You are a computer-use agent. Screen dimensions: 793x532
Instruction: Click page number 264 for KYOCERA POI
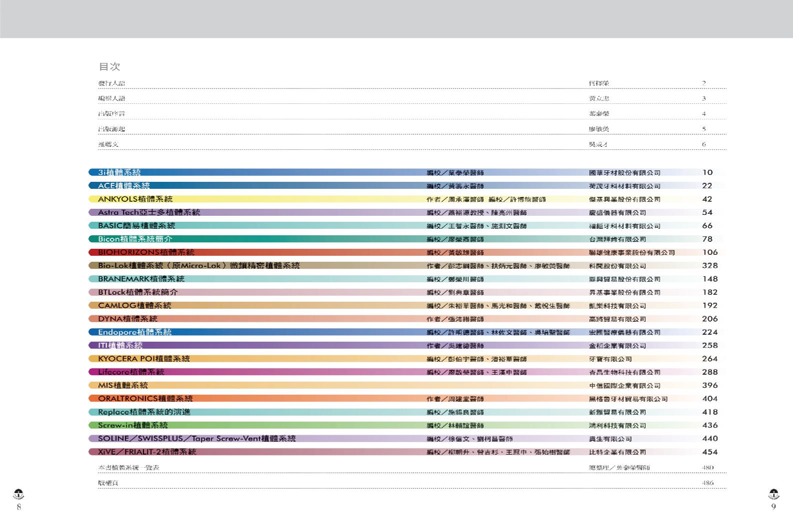click(x=709, y=359)
